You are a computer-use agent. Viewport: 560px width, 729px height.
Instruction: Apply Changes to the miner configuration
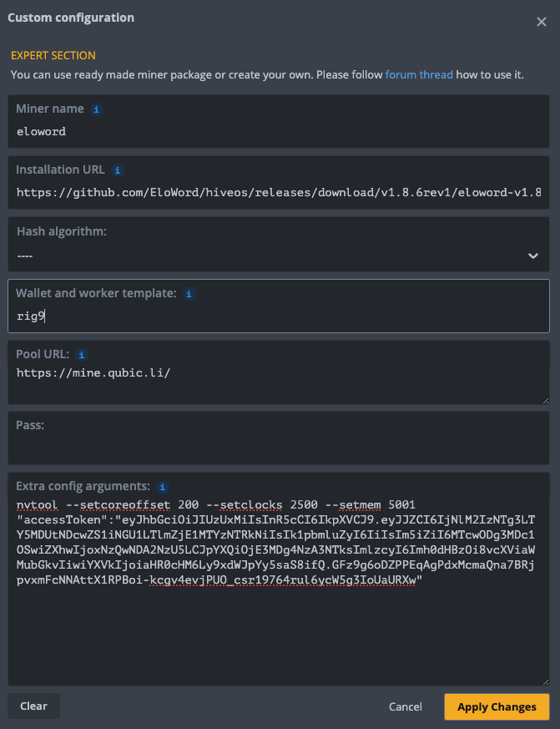point(497,706)
